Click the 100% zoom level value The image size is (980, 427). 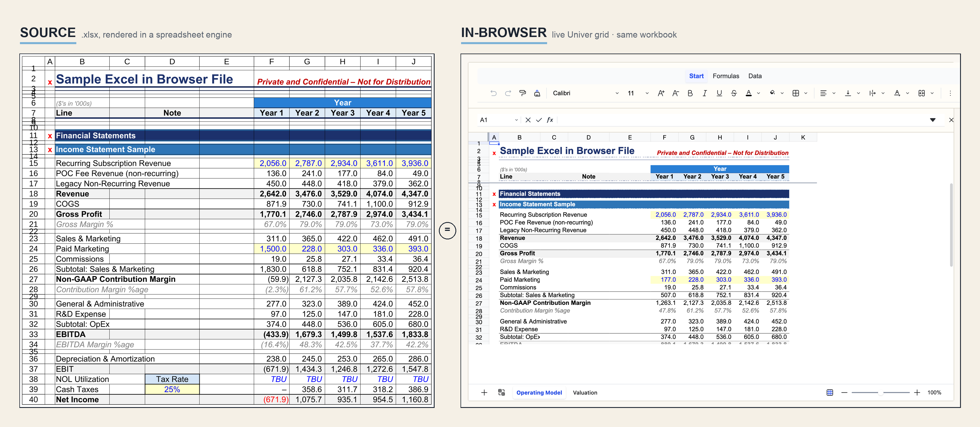pyautogui.click(x=934, y=392)
